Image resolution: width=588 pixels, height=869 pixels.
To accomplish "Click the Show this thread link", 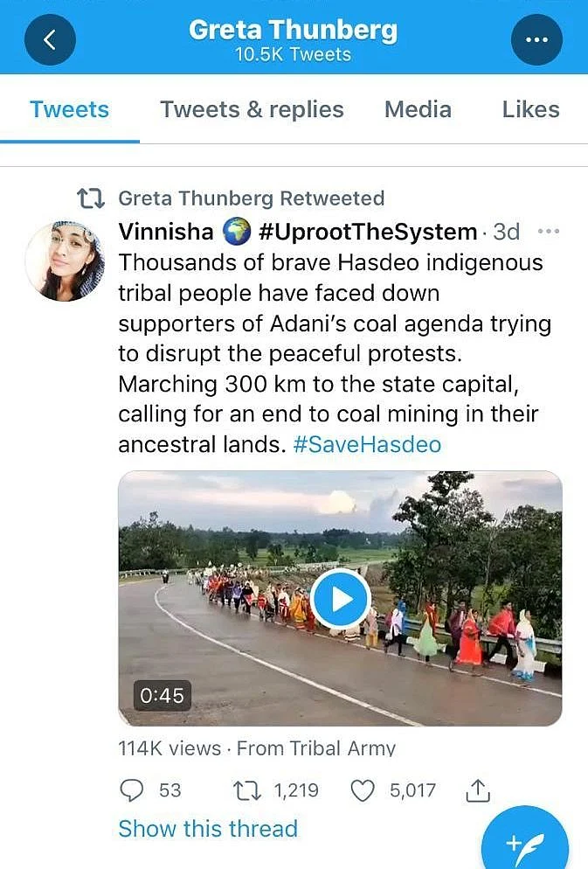I will (x=208, y=829).
